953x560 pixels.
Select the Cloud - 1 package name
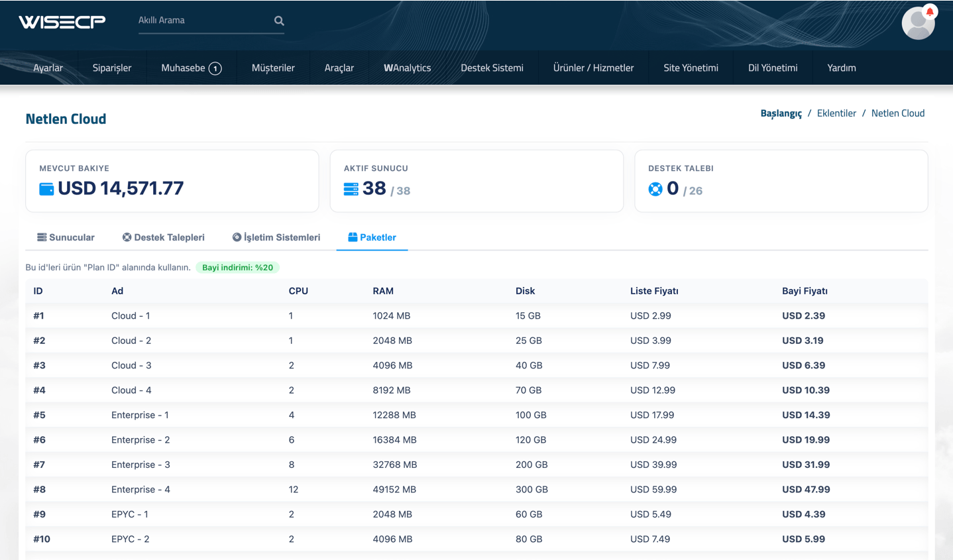pyautogui.click(x=131, y=316)
